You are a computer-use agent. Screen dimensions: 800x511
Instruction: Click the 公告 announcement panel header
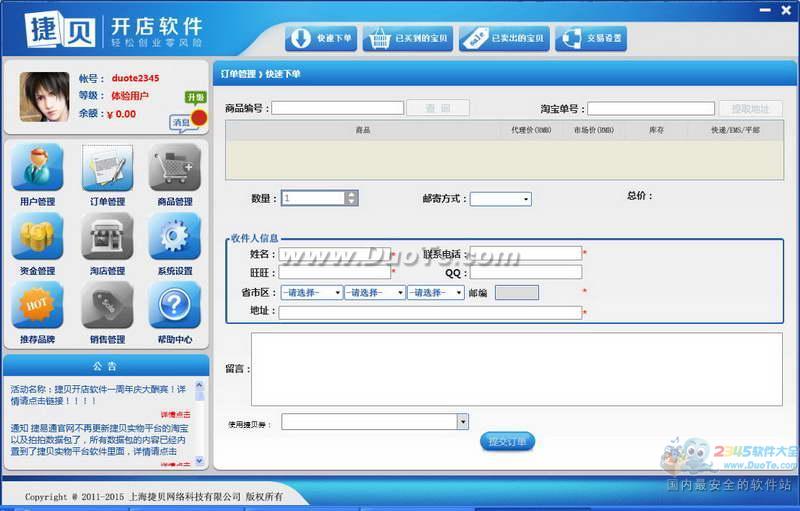pyautogui.click(x=106, y=366)
